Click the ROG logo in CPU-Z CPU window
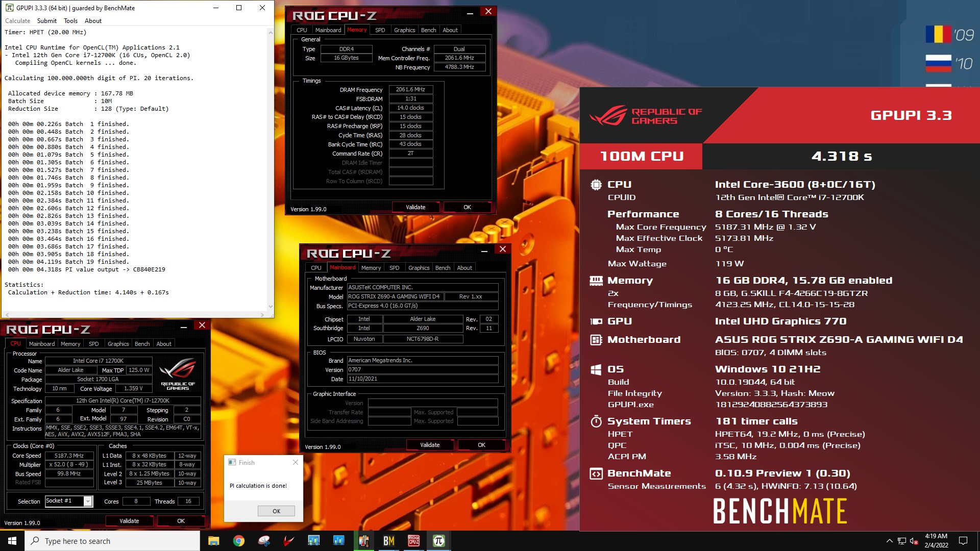 point(178,374)
